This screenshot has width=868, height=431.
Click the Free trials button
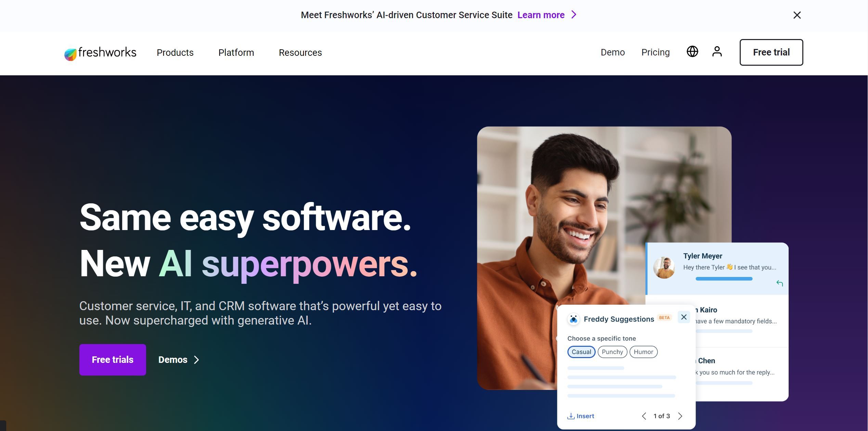[112, 359]
